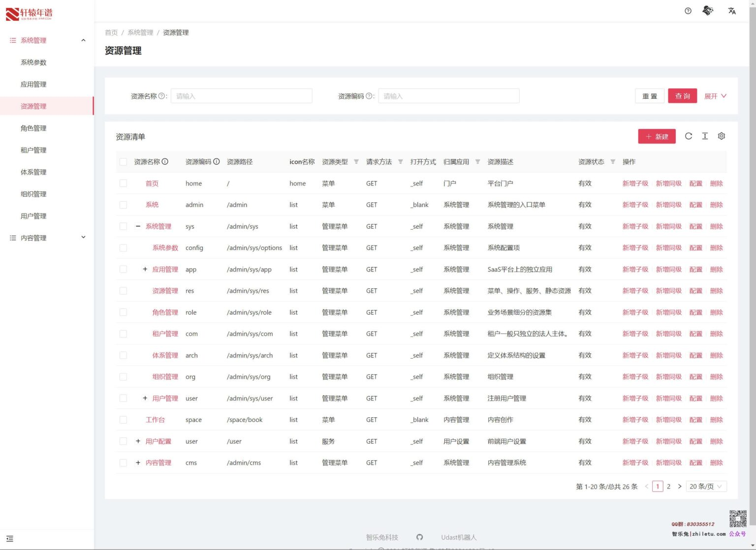Open the 请求方法 column filter icon
Image resolution: width=756 pixels, height=550 pixels.
pyautogui.click(x=400, y=162)
